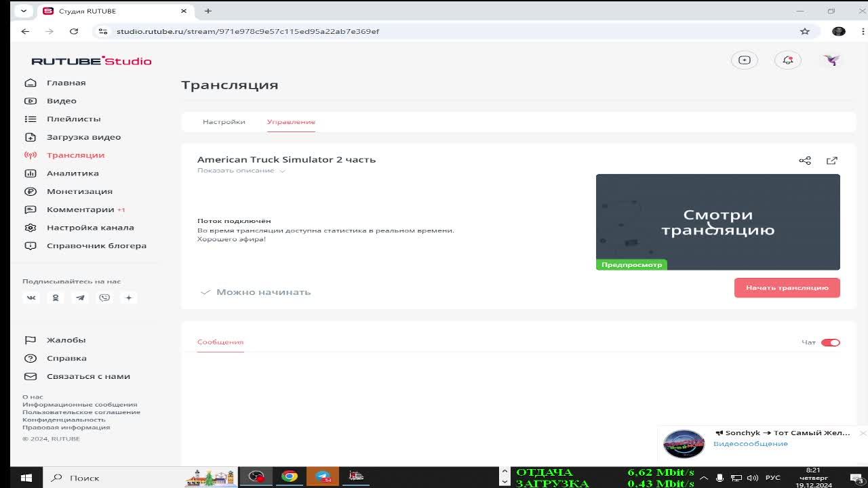
Task: Open OBS from the taskbar
Action: pos(256,477)
